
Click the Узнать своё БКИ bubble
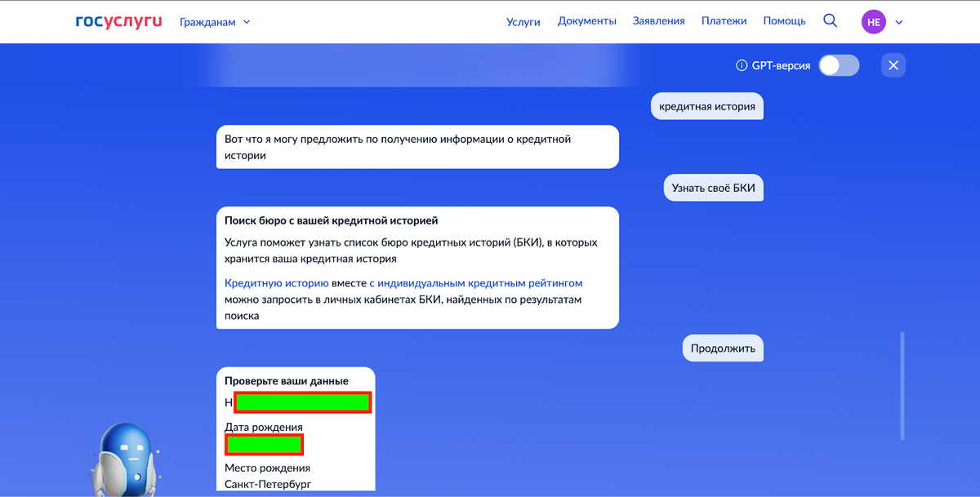713,188
